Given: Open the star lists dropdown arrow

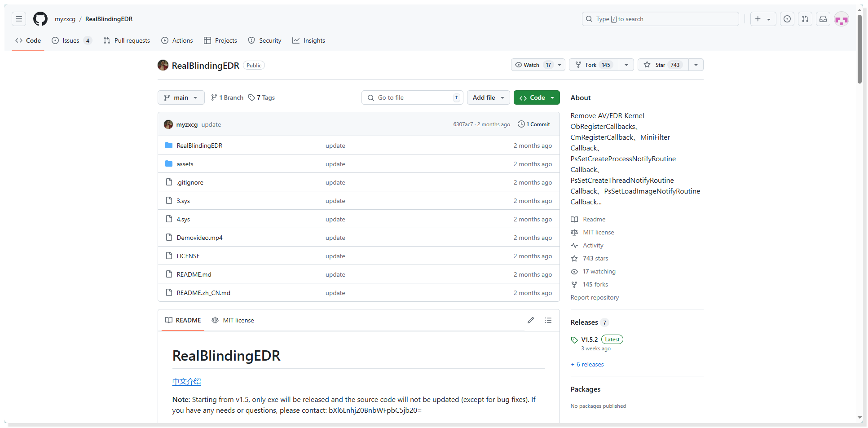Looking at the screenshot, I should (696, 65).
